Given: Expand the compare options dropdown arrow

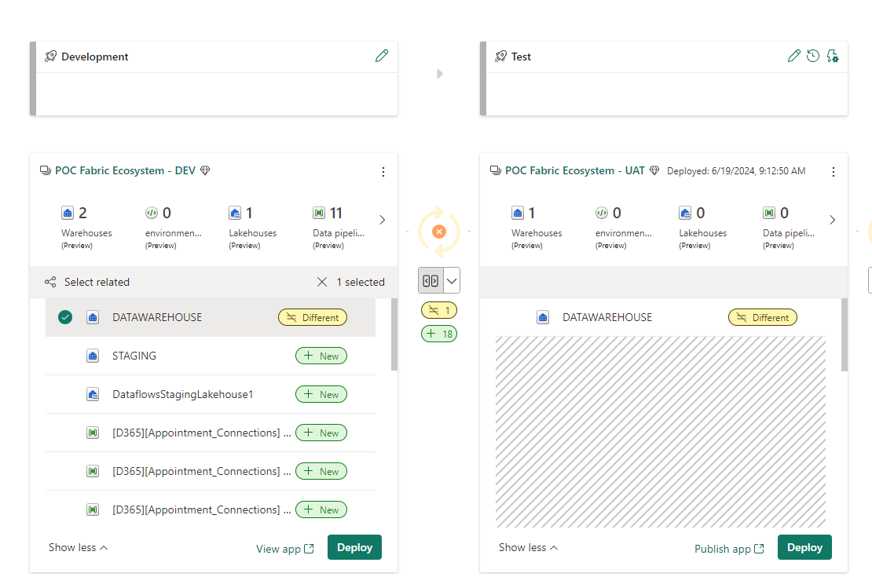Looking at the screenshot, I should point(452,281).
